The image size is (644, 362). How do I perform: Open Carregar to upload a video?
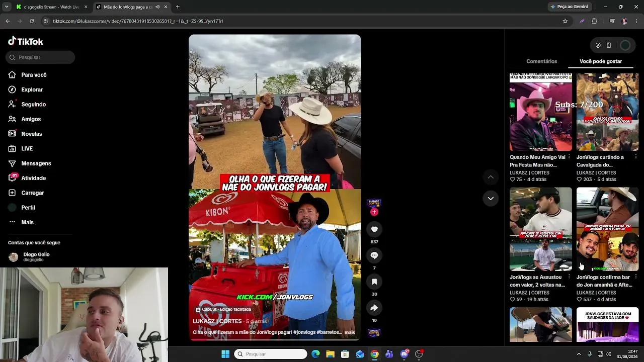[26, 193]
